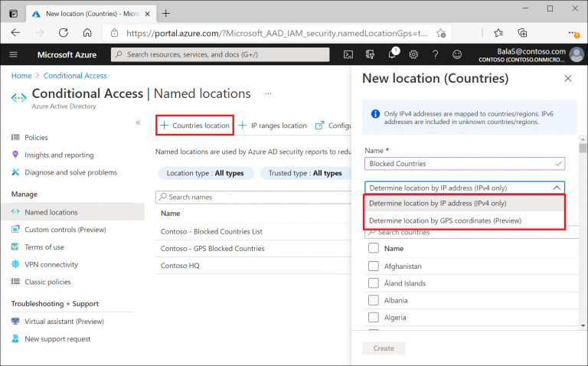The height and width of the screenshot is (366, 588).
Task: Close the New location (Countries) pane
Action: tap(568, 78)
